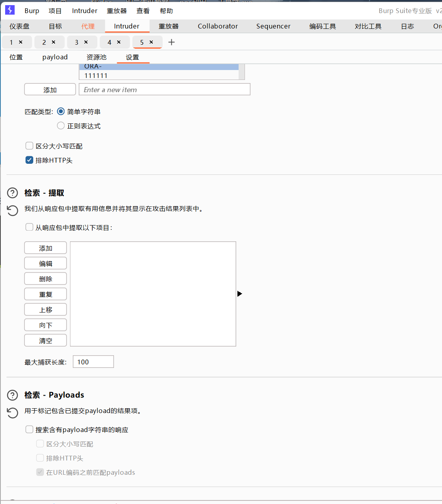
Task: Close Intruder attack tab 2
Action: click(53, 42)
